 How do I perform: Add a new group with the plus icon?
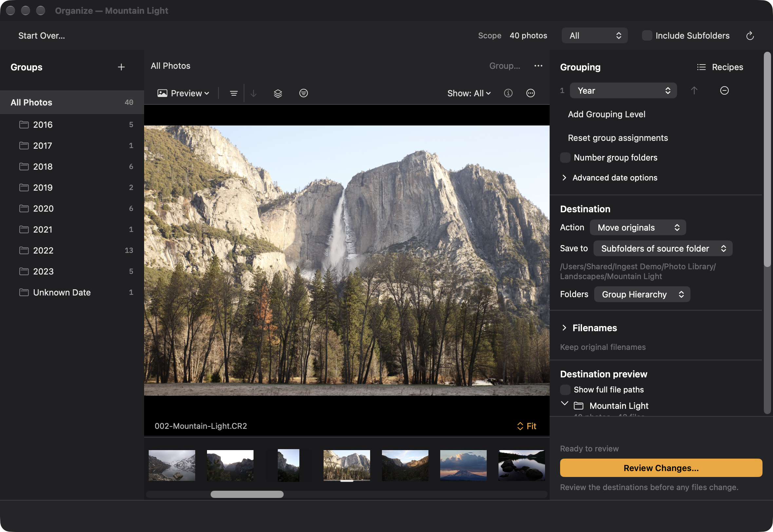click(121, 67)
